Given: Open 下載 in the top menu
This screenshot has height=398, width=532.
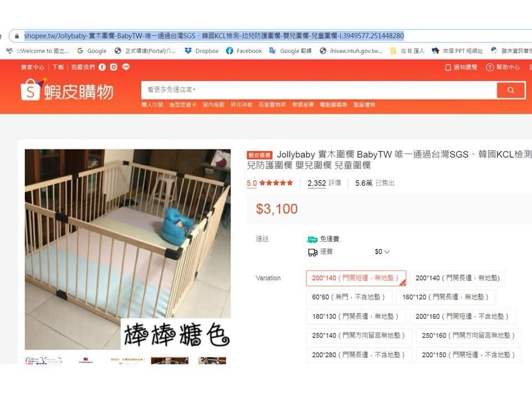Looking at the screenshot, I should (x=58, y=67).
